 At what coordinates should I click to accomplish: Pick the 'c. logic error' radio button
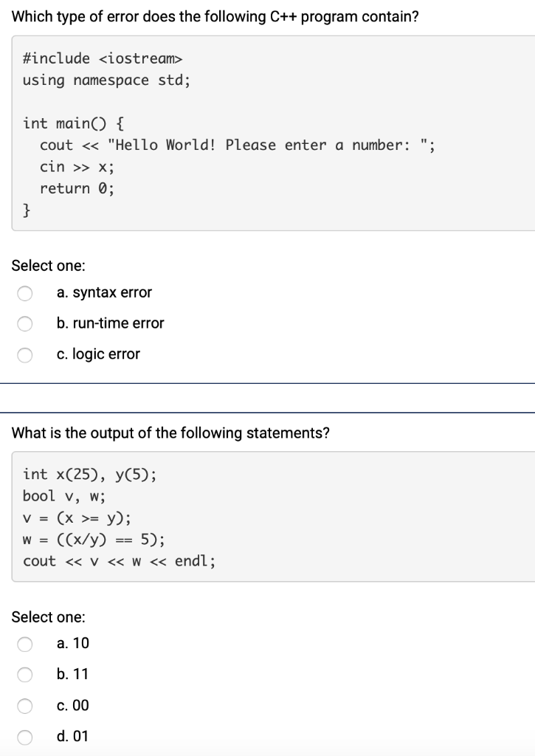coord(25,355)
